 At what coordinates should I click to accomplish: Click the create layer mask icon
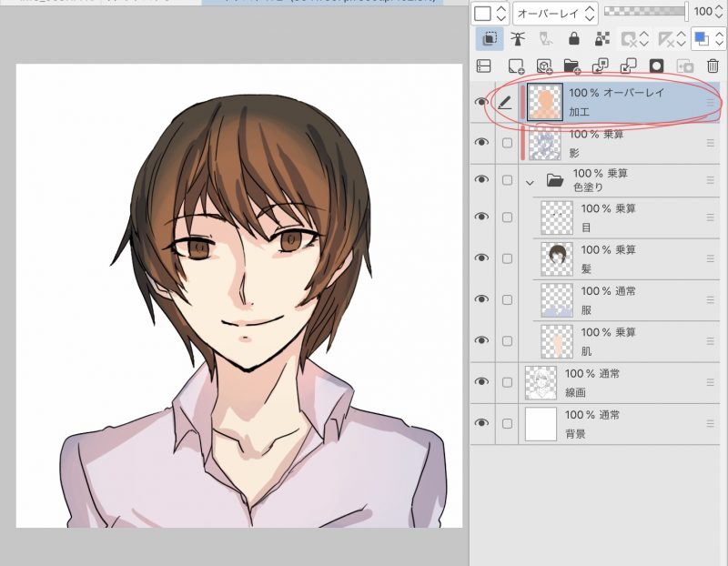[654, 66]
